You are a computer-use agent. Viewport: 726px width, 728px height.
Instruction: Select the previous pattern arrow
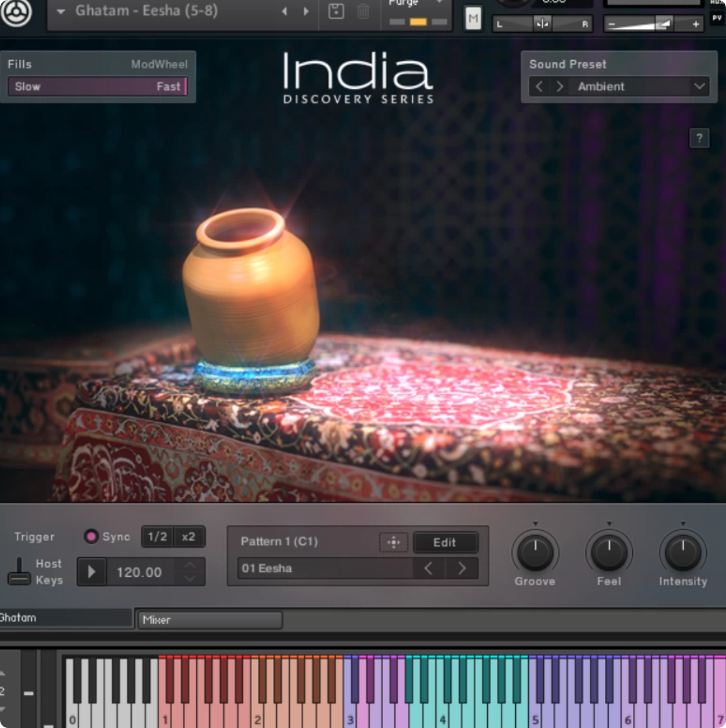[x=428, y=568]
